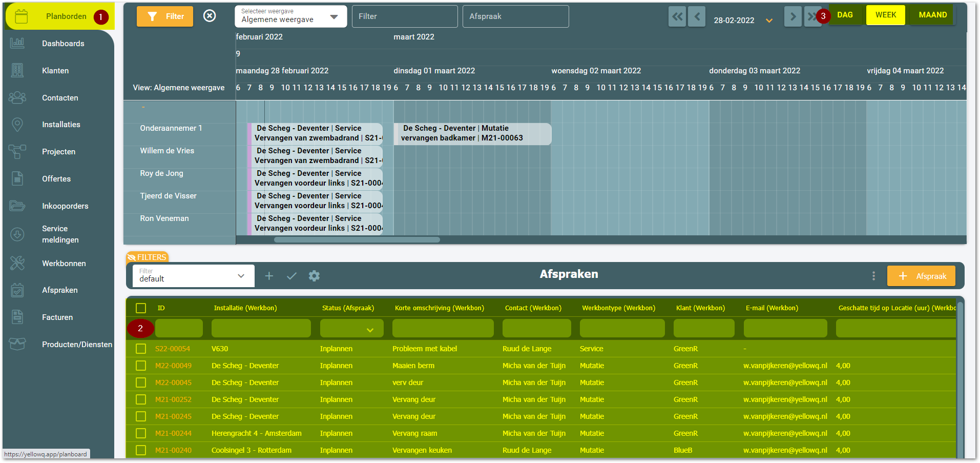Select Onderaannemer 1 service appointment block
The height and width of the screenshot is (463, 980).
(315, 133)
